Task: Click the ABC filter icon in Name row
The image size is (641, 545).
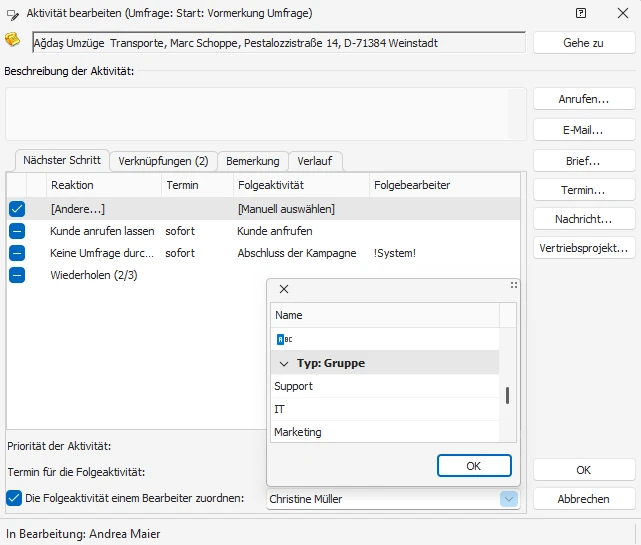Action: [285, 339]
